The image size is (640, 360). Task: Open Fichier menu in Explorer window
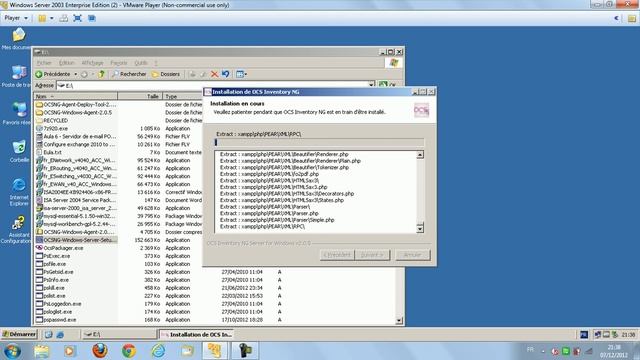(44, 63)
